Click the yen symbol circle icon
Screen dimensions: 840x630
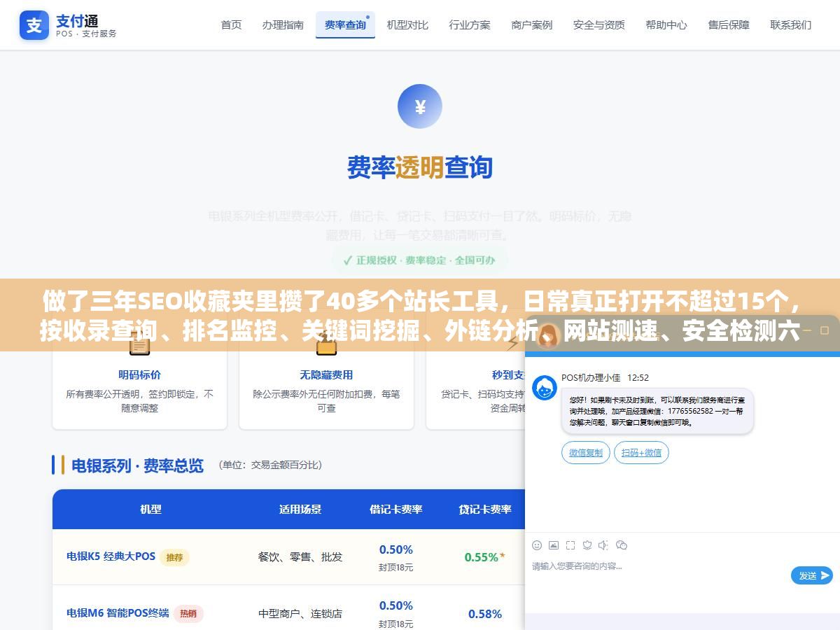[x=420, y=106]
